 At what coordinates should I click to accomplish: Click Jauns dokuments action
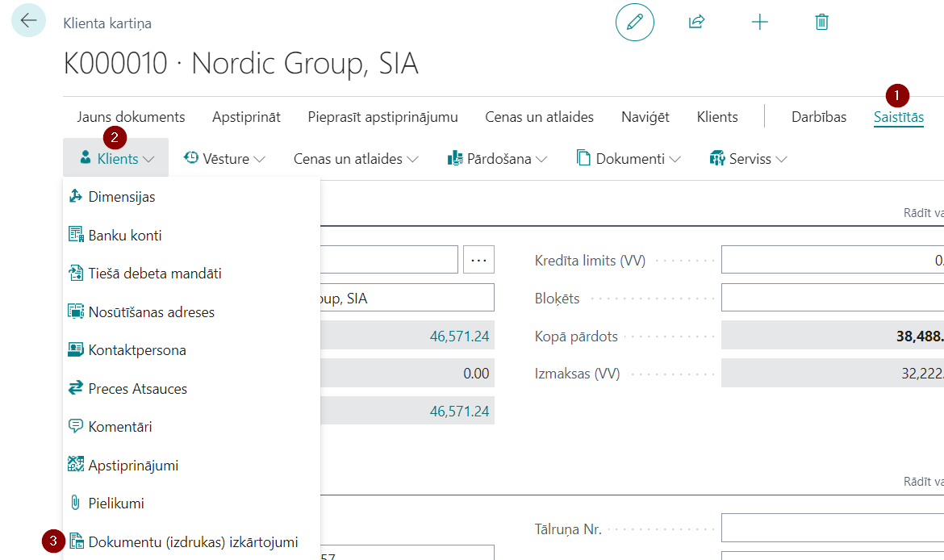(x=131, y=117)
